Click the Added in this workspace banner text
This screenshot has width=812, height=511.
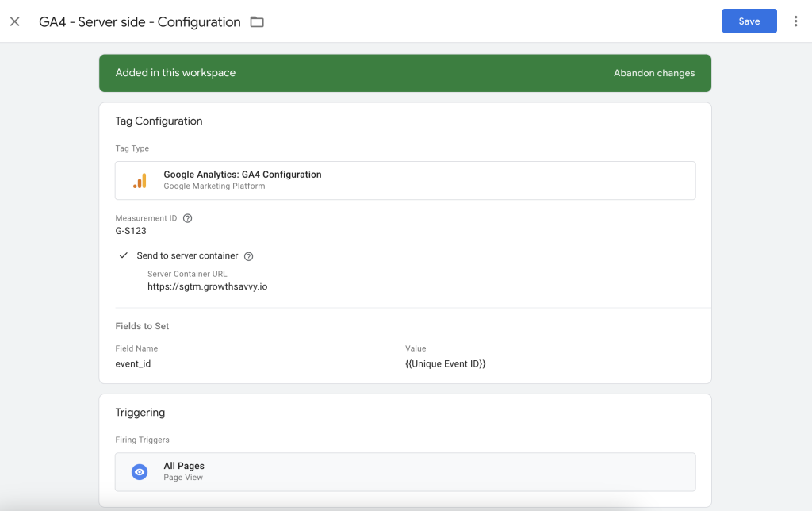pos(175,73)
